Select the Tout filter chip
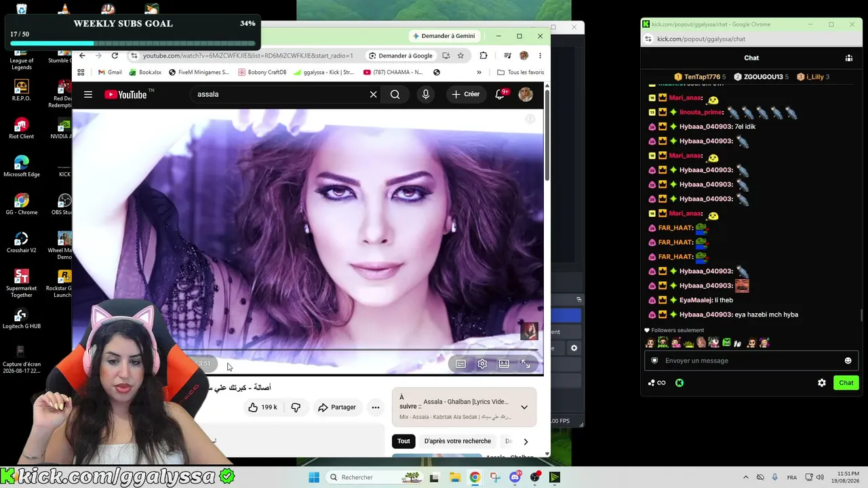 403,441
